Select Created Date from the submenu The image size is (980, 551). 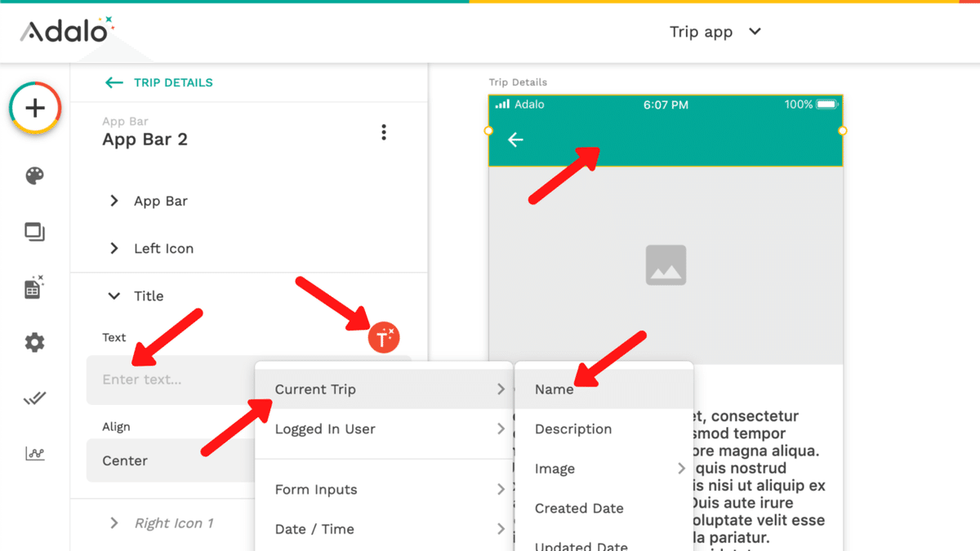coord(604,508)
